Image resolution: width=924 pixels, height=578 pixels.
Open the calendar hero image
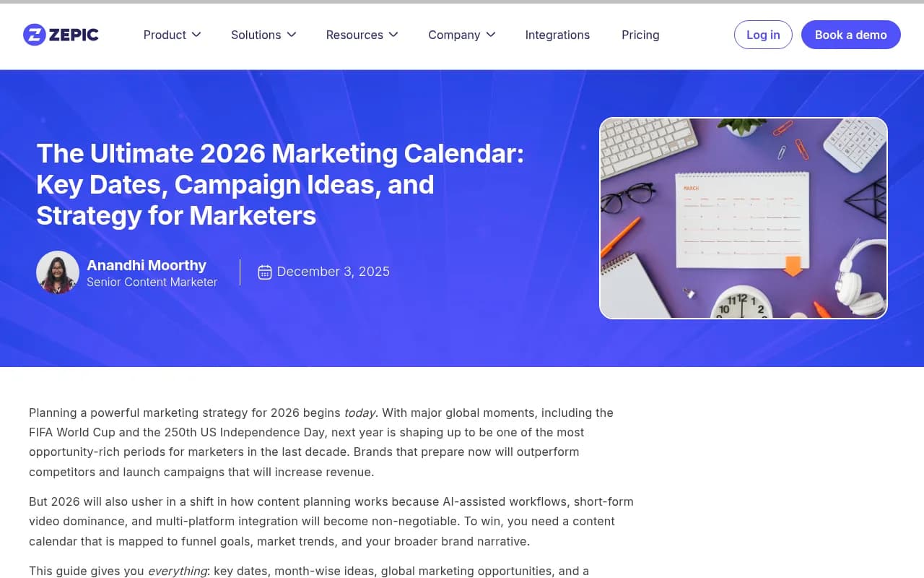pyautogui.click(x=744, y=217)
